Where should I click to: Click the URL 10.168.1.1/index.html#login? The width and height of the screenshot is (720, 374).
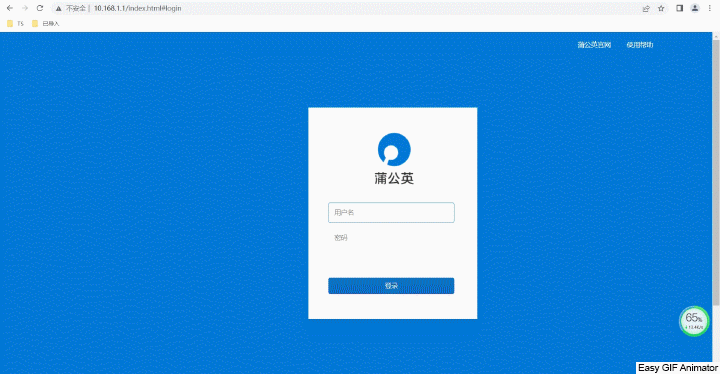pos(137,8)
